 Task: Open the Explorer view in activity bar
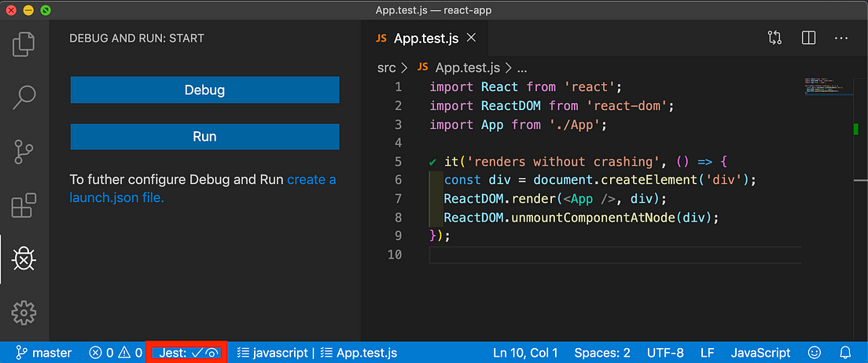24,44
